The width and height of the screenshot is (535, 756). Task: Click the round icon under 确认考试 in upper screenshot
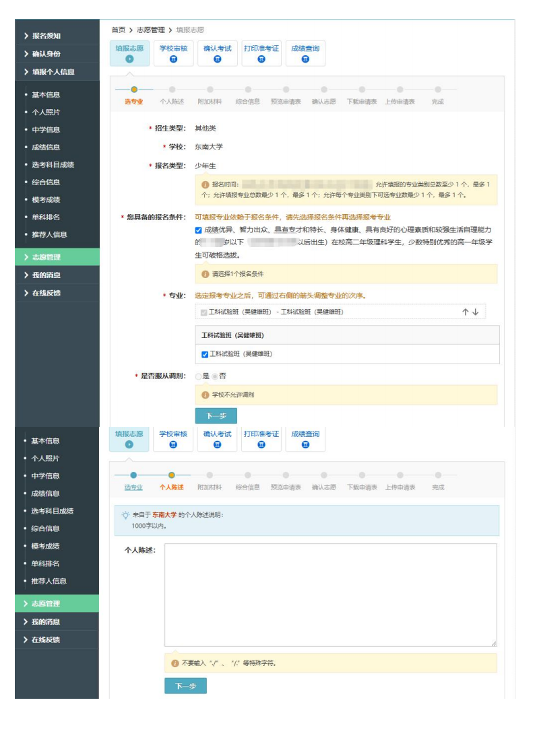pos(217,59)
